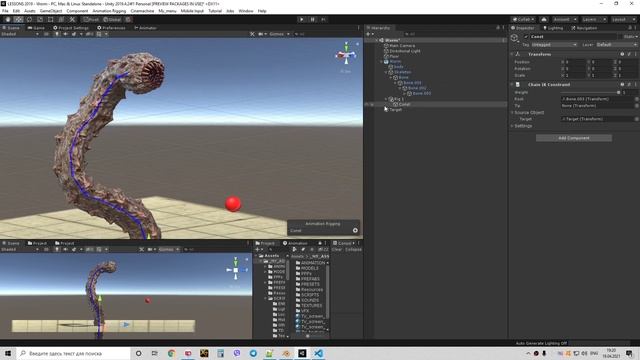This screenshot has height=360, width=640.
Task: Switch to the Navigation tab
Action: 584,28
